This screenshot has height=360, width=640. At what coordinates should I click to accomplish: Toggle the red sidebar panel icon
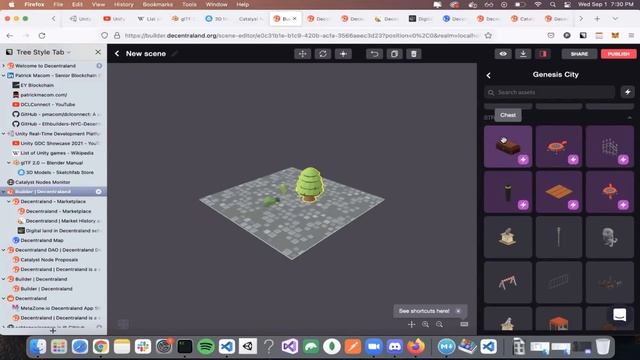tap(543, 54)
